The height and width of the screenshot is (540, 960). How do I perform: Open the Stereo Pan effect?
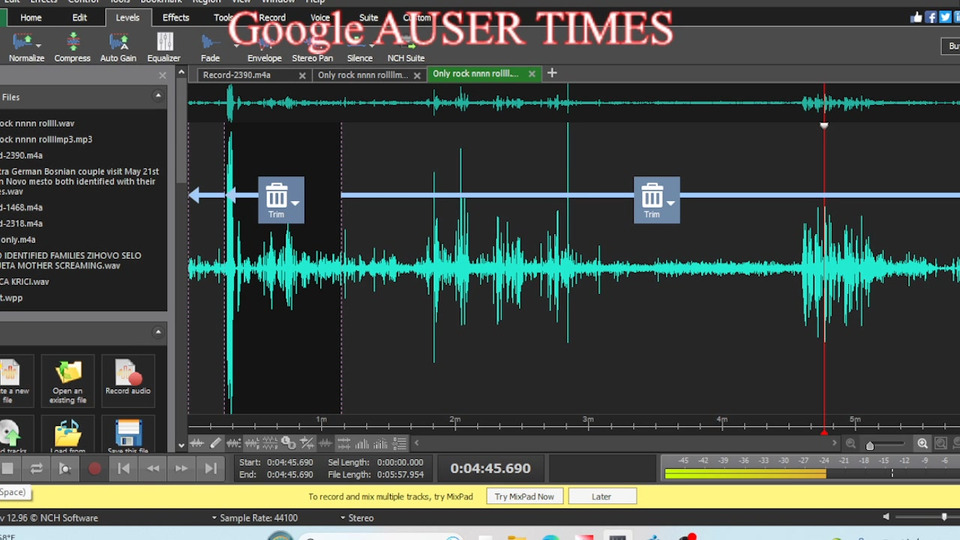312,48
